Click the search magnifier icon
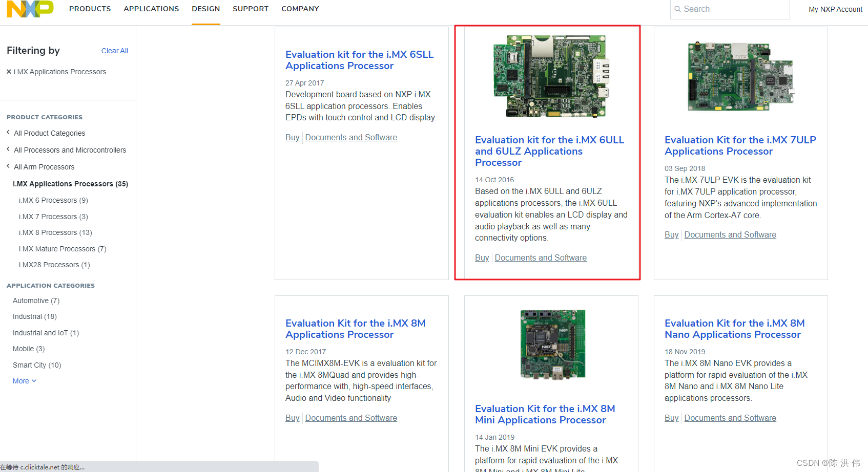 click(677, 9)
